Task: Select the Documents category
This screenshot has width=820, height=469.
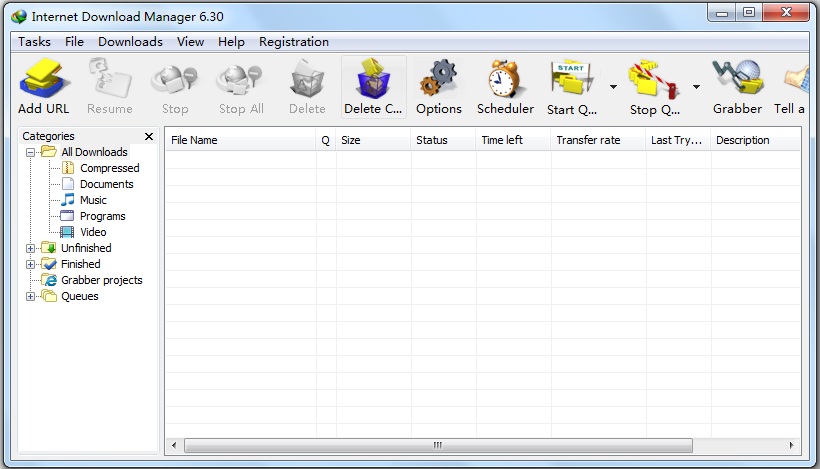Action: pyautogui.click(x=107, y=184)
